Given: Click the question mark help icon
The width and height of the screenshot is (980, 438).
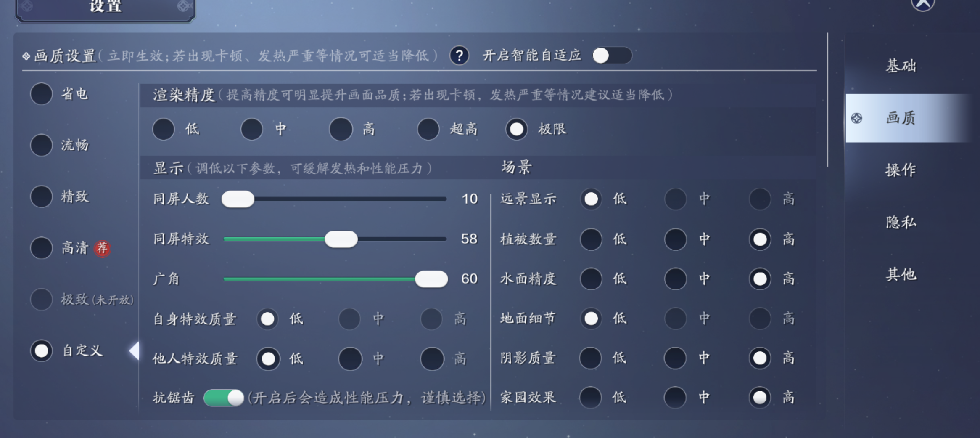Looking at the screenshot, I should click(x=459, y=56).
